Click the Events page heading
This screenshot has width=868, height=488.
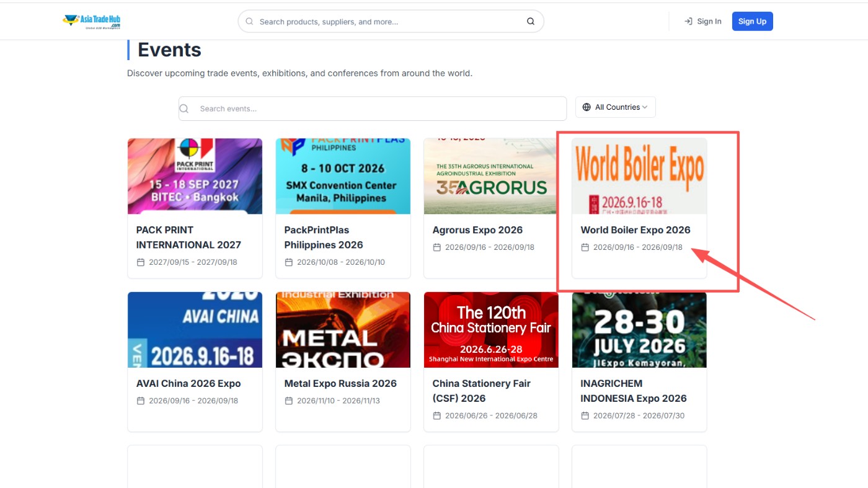tap(169, 50)
